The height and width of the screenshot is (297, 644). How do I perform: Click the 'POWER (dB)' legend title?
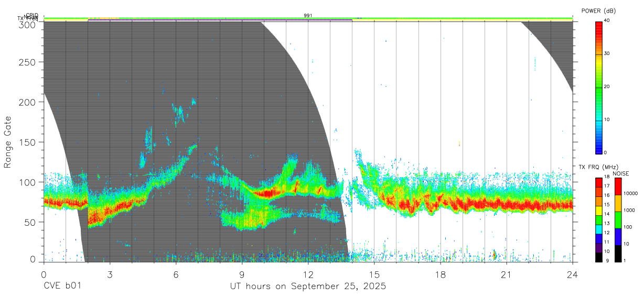599,10
